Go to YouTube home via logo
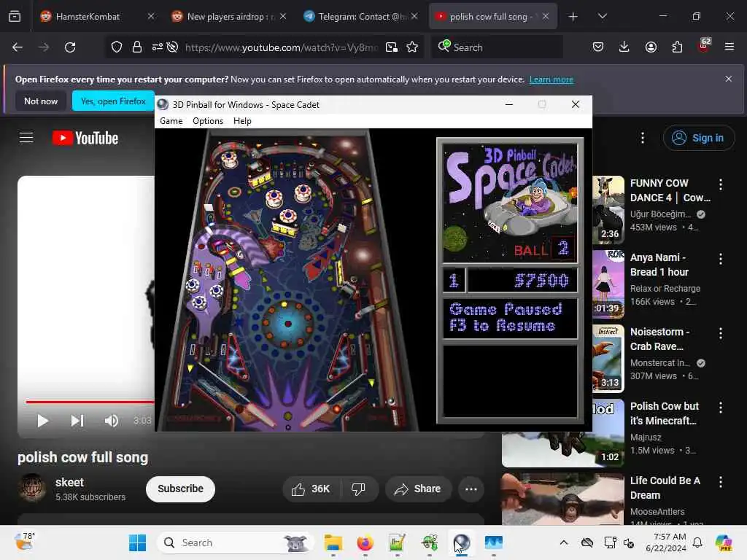This screenshot has height=560, width=747. tap(85, 138)
